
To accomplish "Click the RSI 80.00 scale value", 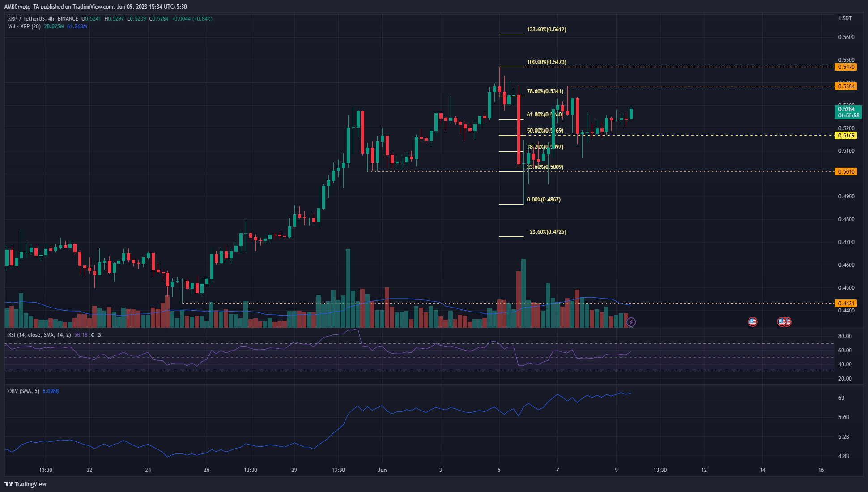I will point(845,336).
